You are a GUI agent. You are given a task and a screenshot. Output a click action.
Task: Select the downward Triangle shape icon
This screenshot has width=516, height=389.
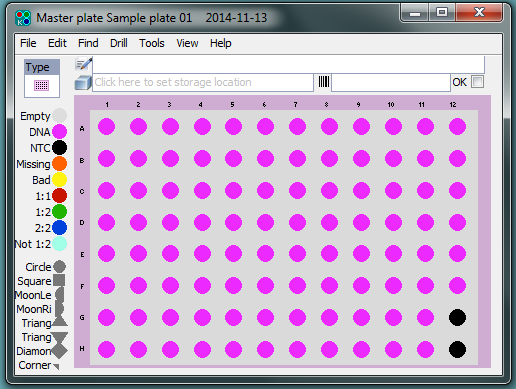tap(59, 337)
